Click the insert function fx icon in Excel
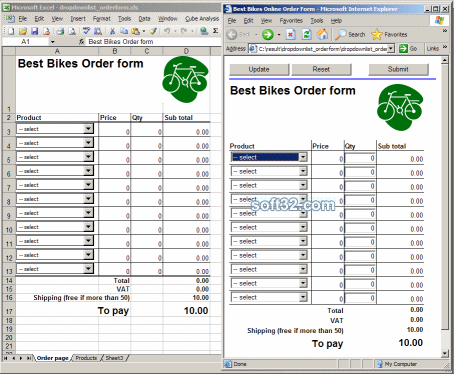This screenshot has width=454, height=374. [81, 42]
